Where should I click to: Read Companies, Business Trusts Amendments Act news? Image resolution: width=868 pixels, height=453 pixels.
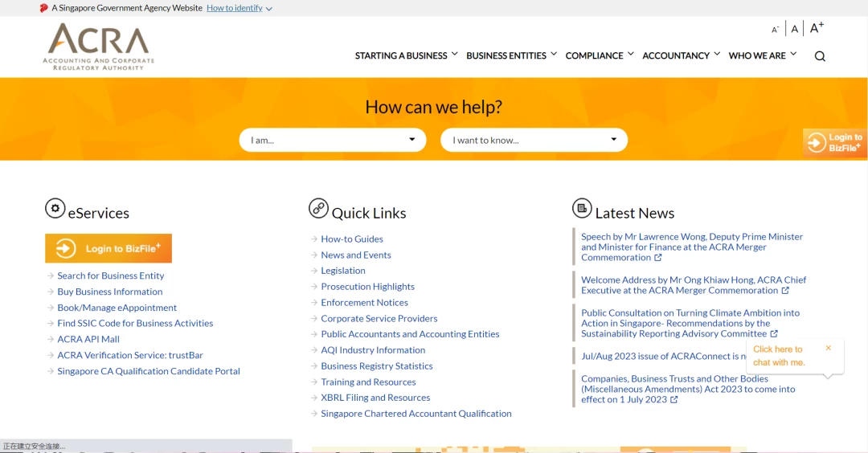point(688,389)
